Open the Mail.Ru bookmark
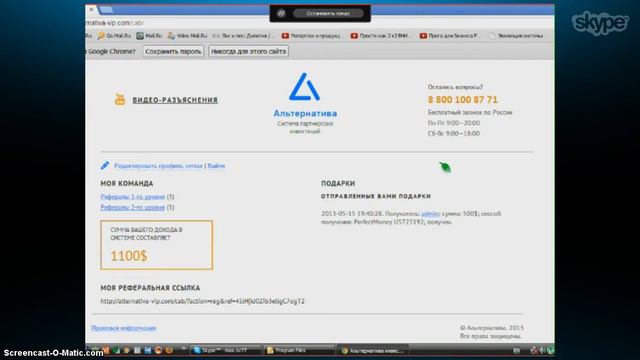The height and width of the screenshot is (360, 640). coord(149,36)
